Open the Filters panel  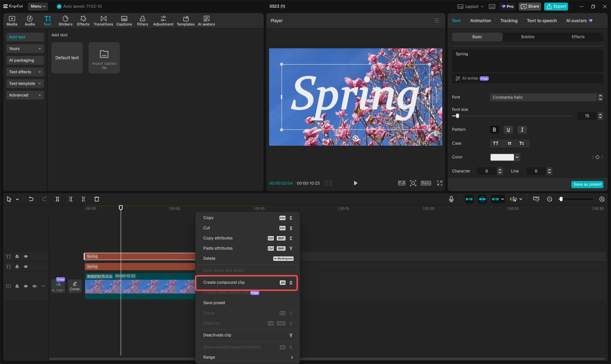(142, 21)
